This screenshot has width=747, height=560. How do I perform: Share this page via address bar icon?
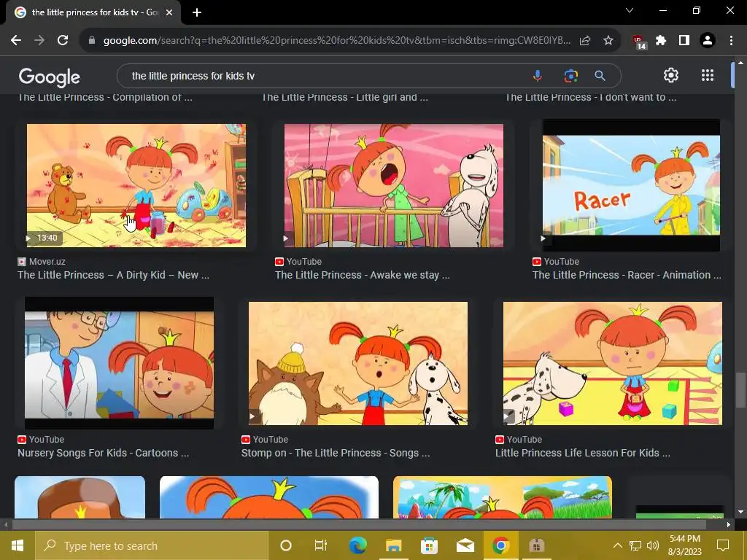585,41
